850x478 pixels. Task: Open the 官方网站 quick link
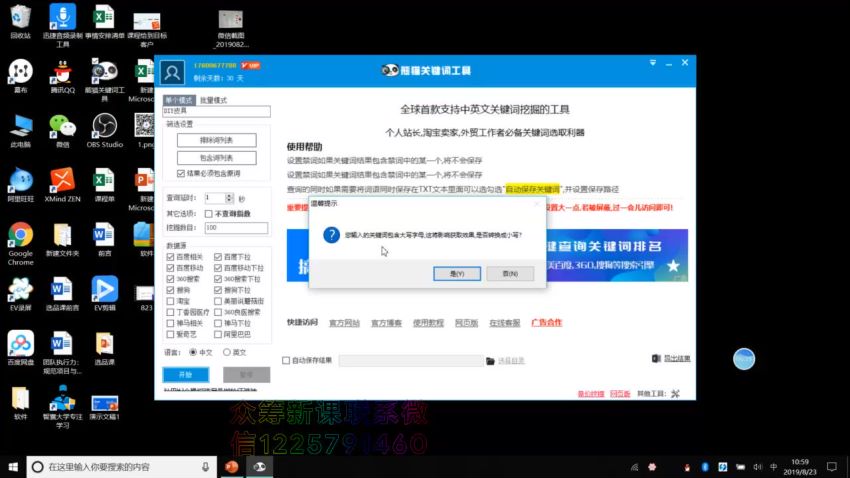click(344, 323)
